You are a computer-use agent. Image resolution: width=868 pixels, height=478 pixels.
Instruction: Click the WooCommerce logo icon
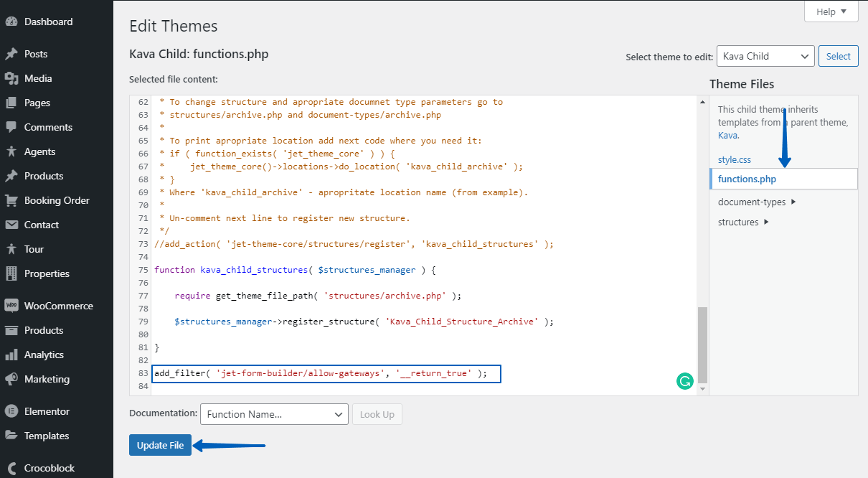pyautogui.click(x=11, y=306)
